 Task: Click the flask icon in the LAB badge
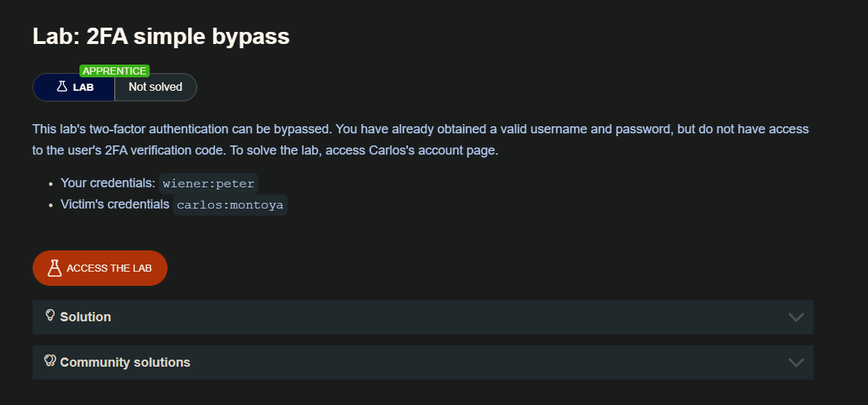62,87
